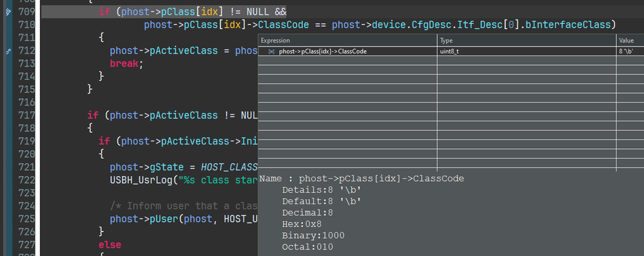Click 'gState' on line 721
644x256 pixels.
167,167
